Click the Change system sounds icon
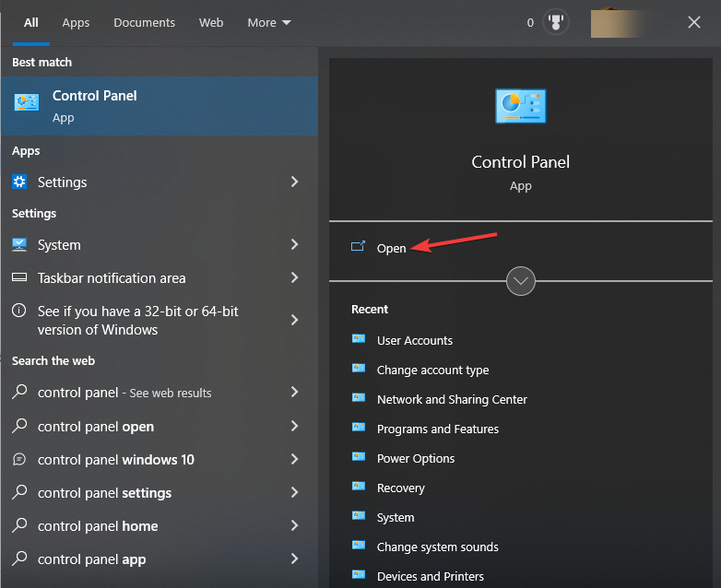Viewport: 721px width, 588px height. point(359,546)
